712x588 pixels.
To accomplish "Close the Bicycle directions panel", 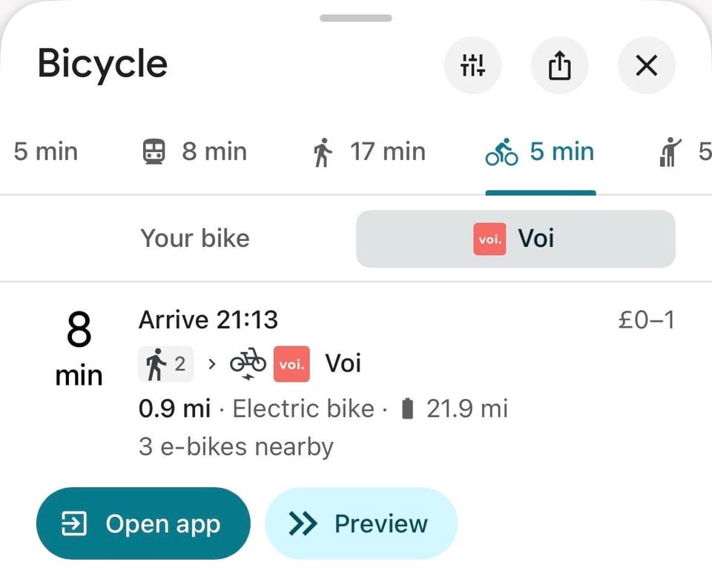I will [647, 66].
